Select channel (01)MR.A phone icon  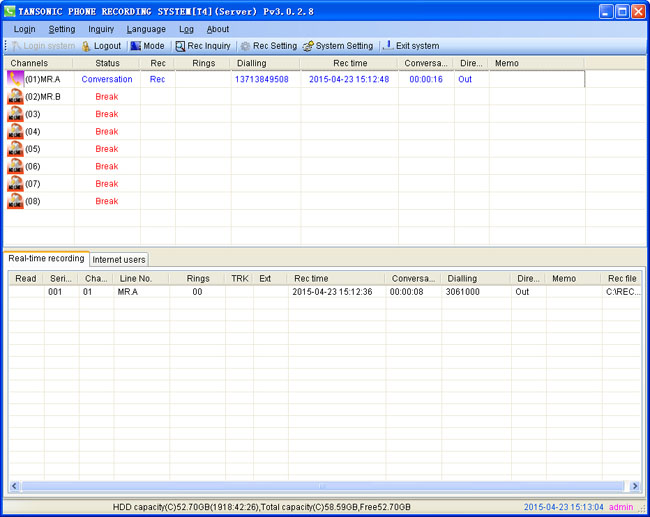(15, 79)
